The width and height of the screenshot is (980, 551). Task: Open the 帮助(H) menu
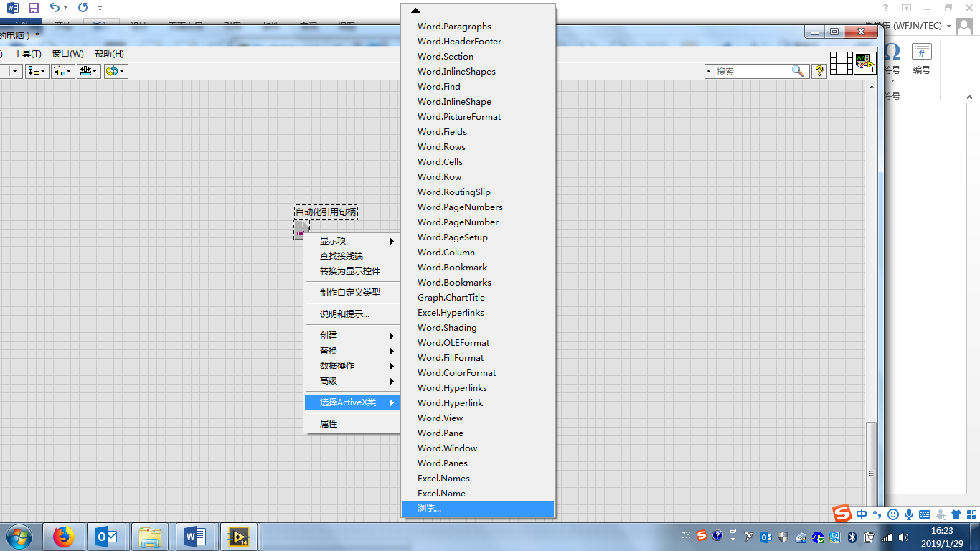[x=109, y=54]
